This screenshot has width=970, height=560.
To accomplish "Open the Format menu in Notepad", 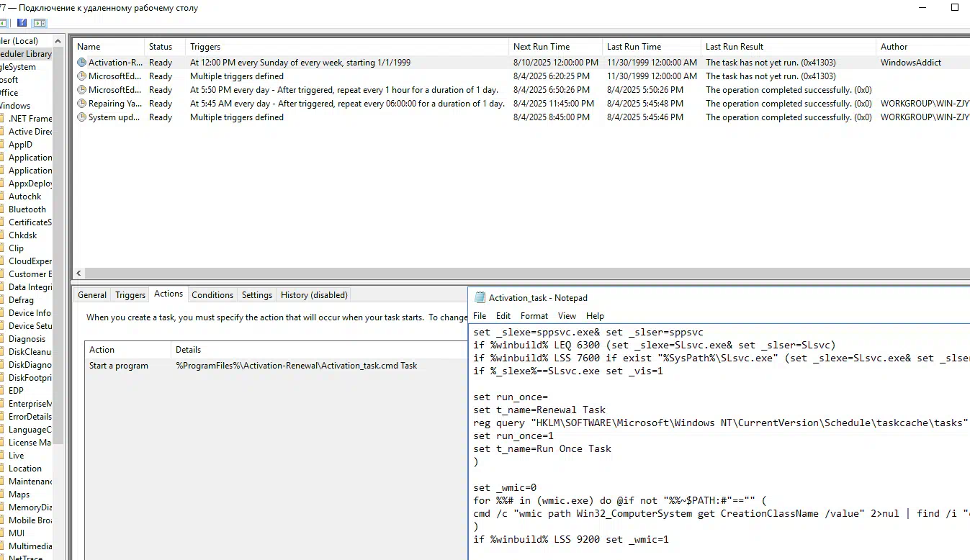I will pos(534,316).
